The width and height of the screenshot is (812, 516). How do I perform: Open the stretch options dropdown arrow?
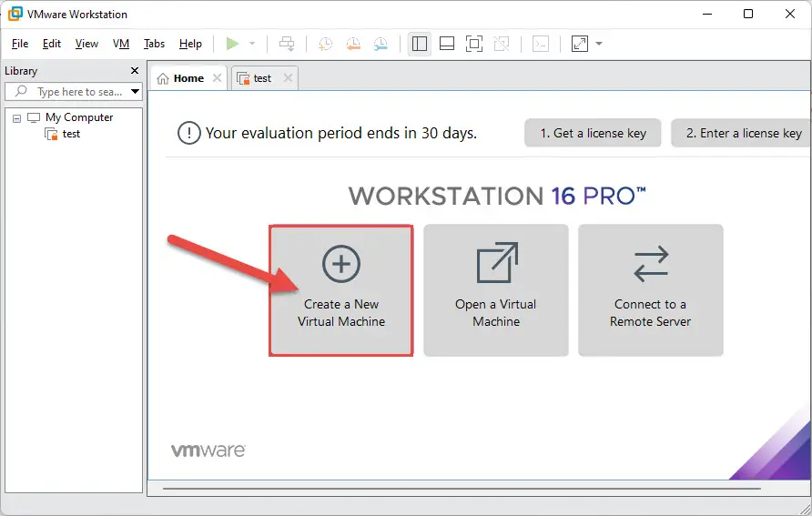pos(599,44)
